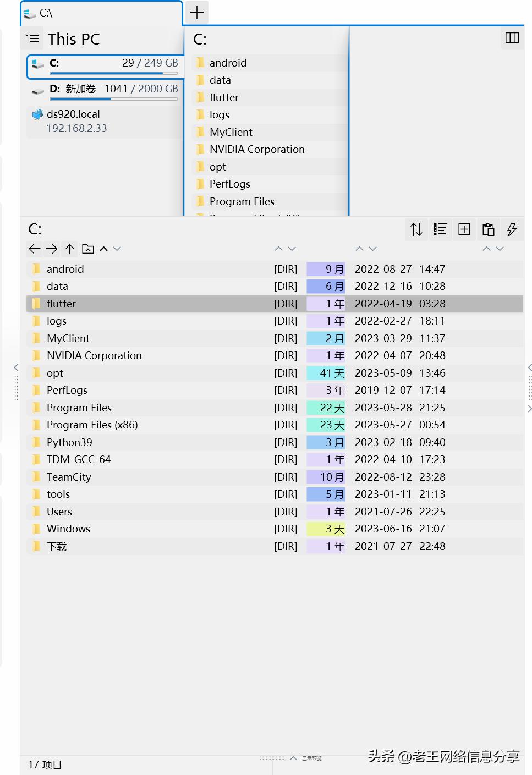The height and width of the screenshot is (775, 532).
Task: Click the hamburger menu icon beside This PC
Action: click(32, 38)
